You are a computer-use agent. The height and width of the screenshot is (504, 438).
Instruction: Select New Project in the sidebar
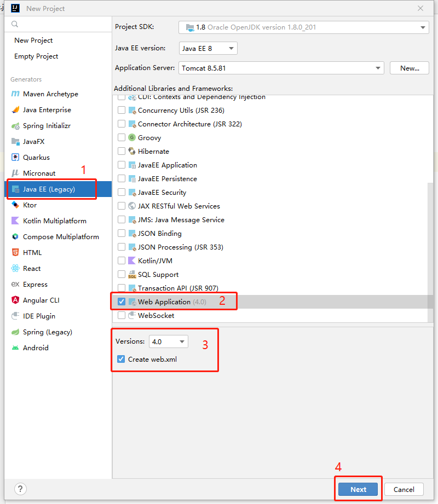[x=33, y=40]
